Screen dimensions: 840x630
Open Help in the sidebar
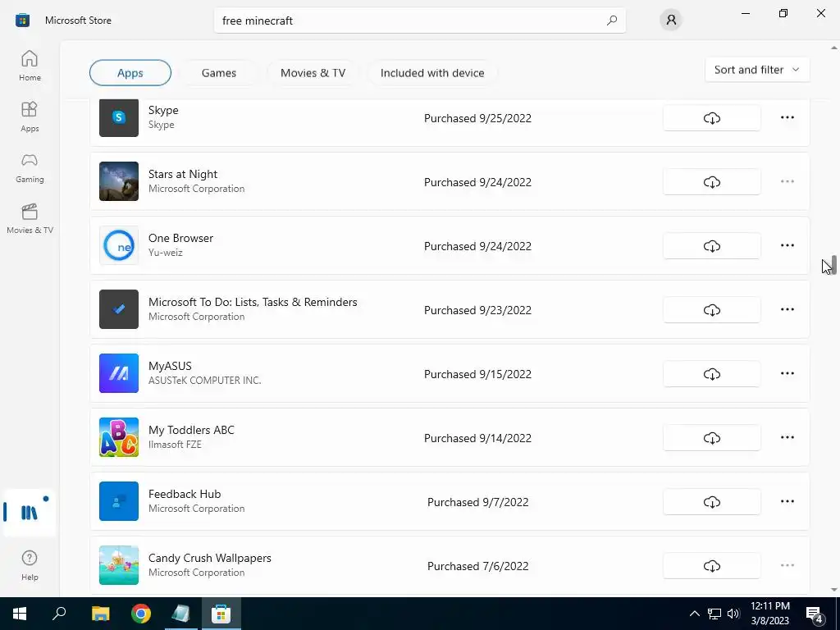[x=30, y=565]
